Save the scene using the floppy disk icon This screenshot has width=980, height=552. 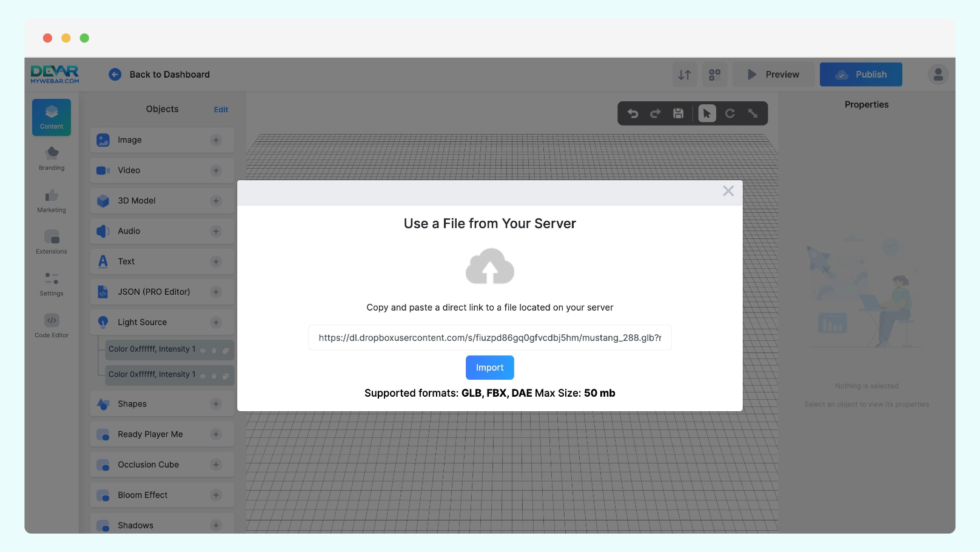[x=678, y=113]
